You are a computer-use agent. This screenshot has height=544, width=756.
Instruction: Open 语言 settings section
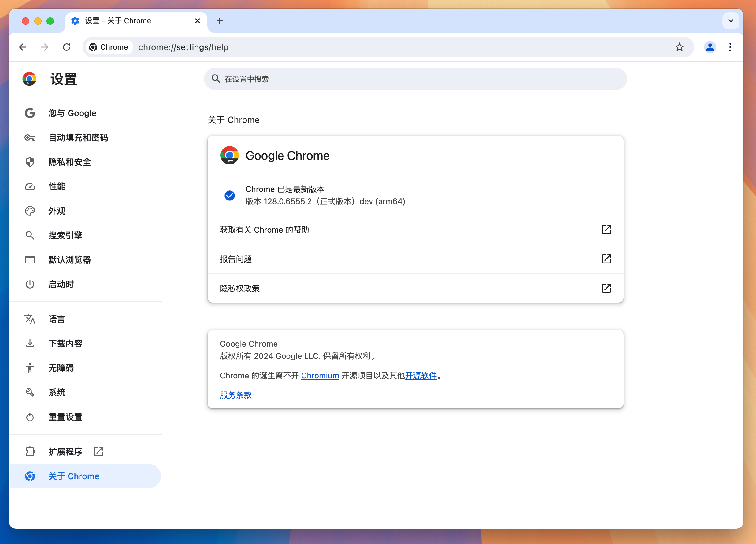tap(85, 319)
